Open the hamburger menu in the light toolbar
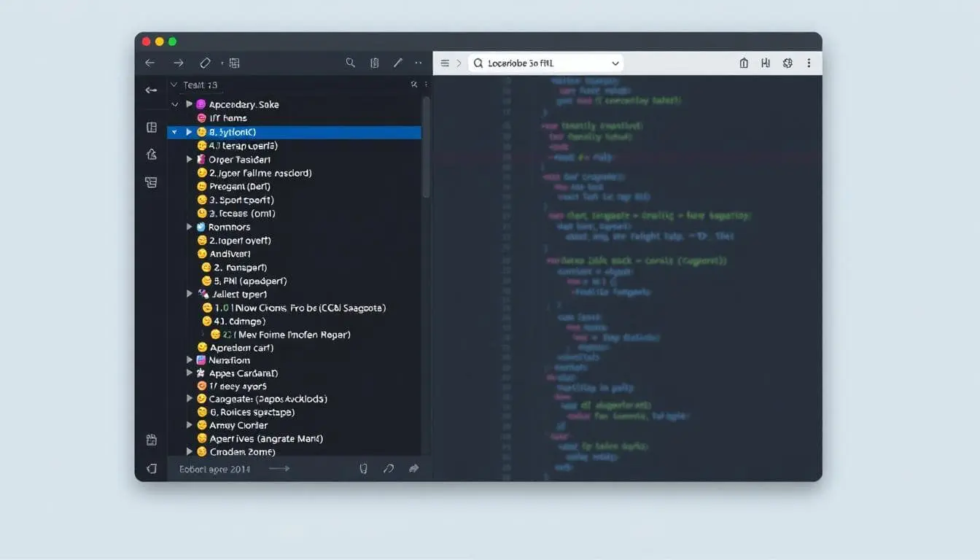Viewport: 980px width, 560px height. pos(445,63)
